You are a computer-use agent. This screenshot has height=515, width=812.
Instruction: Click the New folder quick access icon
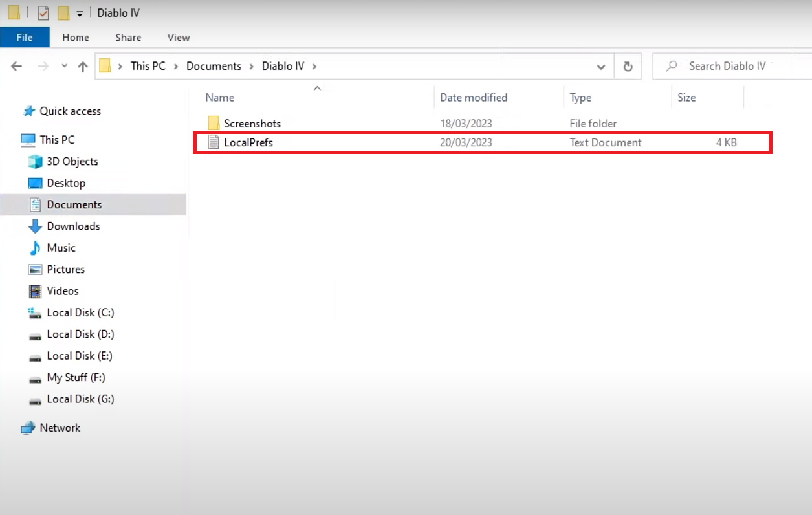coord(63,13)
